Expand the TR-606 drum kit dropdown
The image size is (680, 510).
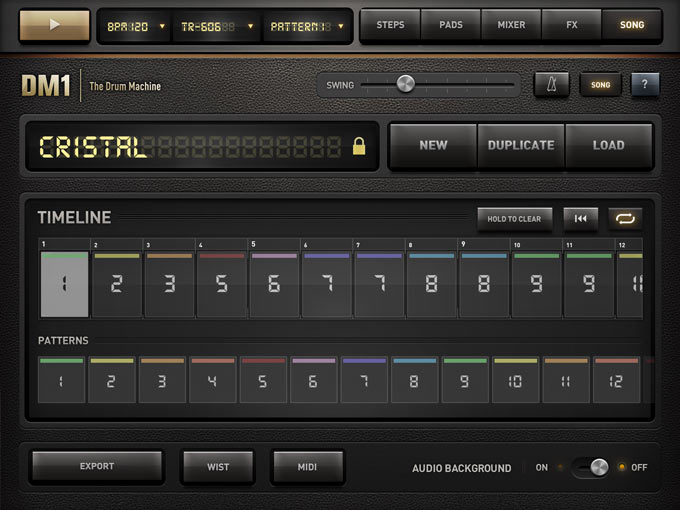coord(217,26)
